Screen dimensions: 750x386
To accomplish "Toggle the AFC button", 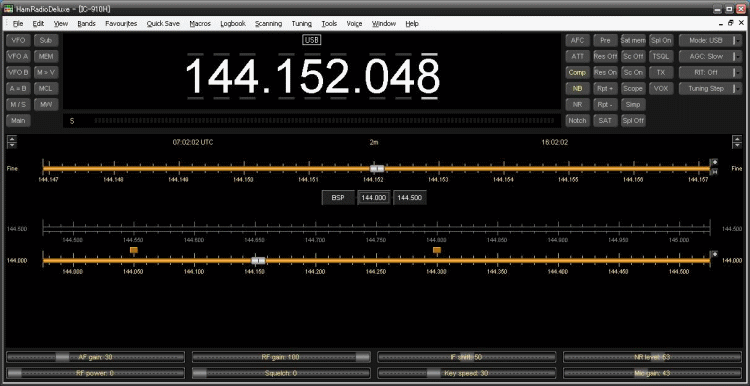I will pyautogui.click(x=577, y=41).
